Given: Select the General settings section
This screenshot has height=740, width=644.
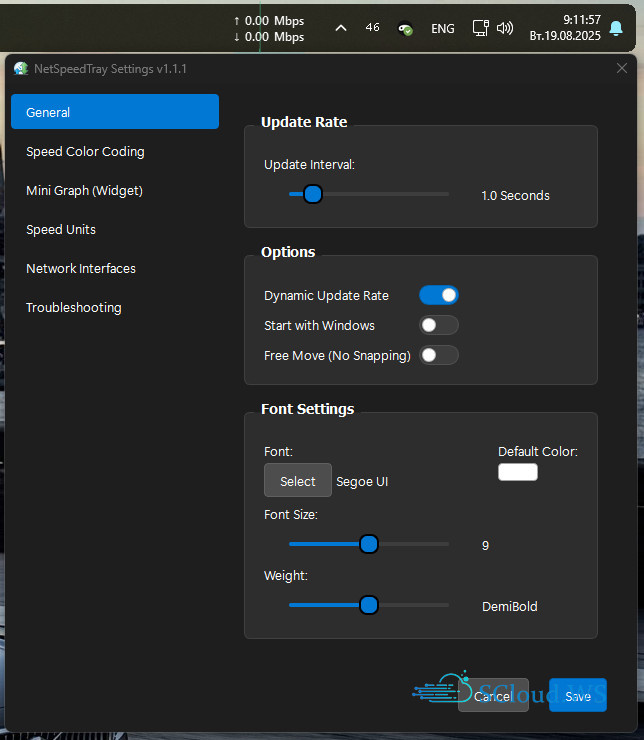Looking at the screenshot, I should pos(115,112).
